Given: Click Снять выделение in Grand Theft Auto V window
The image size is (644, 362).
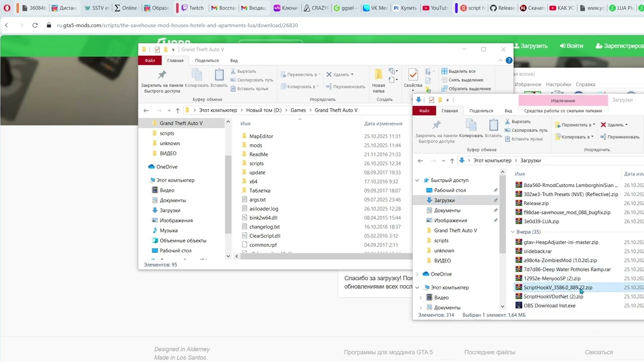Looking at the screenshot, I should pyautogui.click(x=462, y=80).
